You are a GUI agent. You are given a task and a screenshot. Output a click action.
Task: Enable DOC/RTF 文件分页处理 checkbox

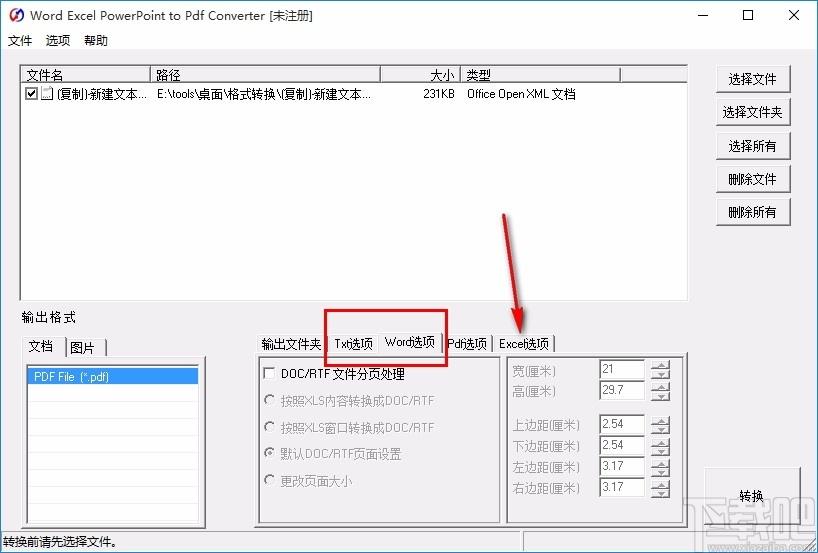pos(269,374)
